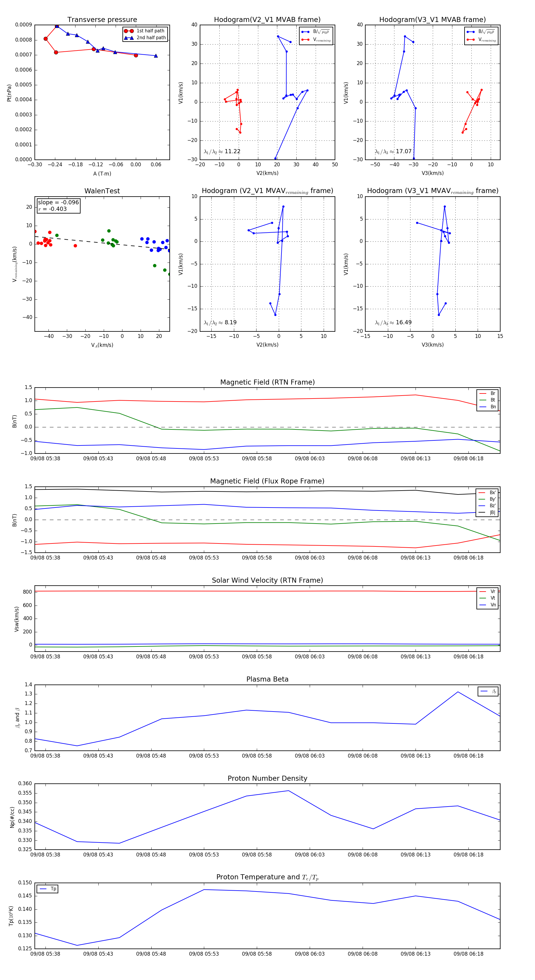Select the 'Tp' legend entry
The height and width of the screenshot is (980, 535).
coord(48,889)
